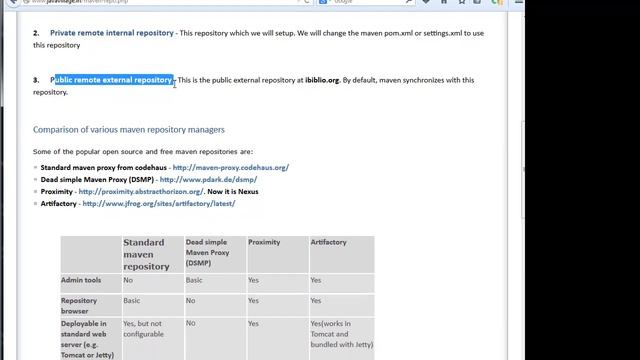
Task: Open the jfrog.org artifactory latest link
Action: pyautogui.click(x=159, y=203)
